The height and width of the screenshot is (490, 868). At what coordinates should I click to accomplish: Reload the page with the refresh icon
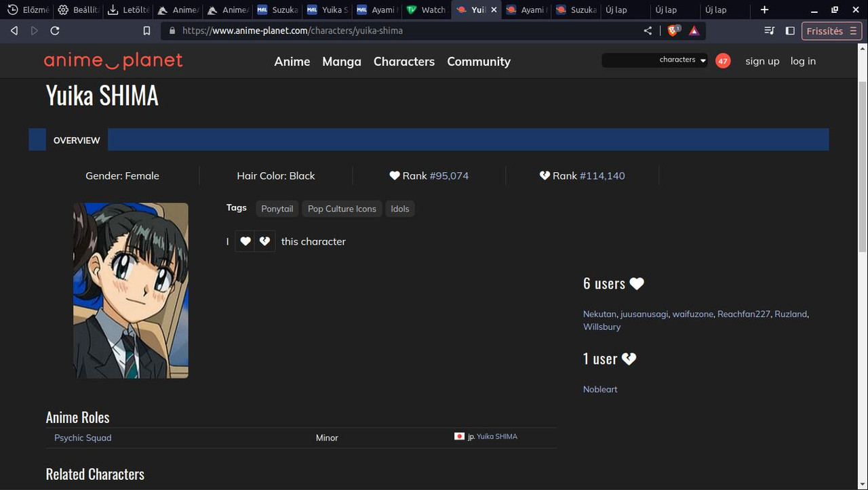click(55, 30)
